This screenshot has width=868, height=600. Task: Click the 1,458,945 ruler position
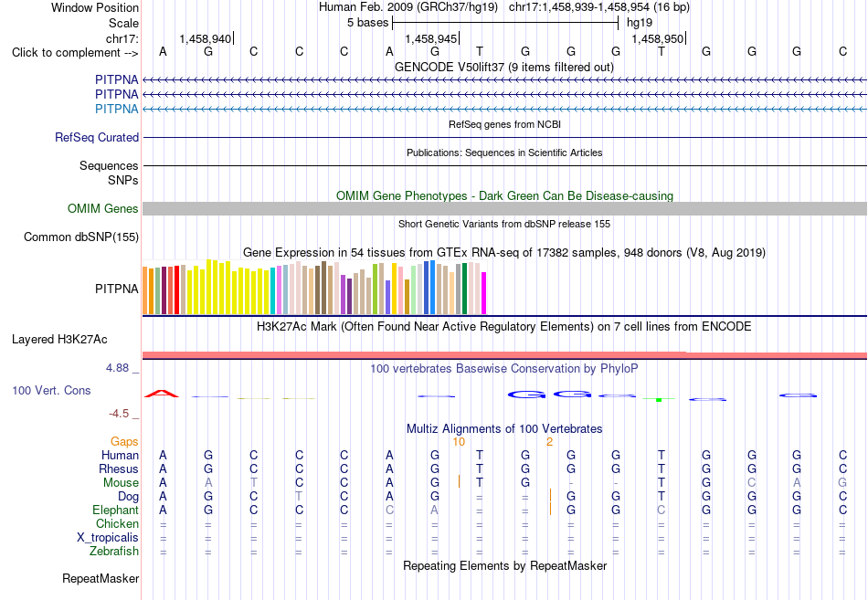point(430,38)
